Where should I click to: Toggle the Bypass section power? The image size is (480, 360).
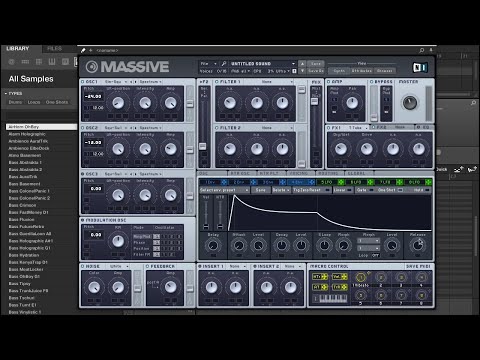coord(372,82)
